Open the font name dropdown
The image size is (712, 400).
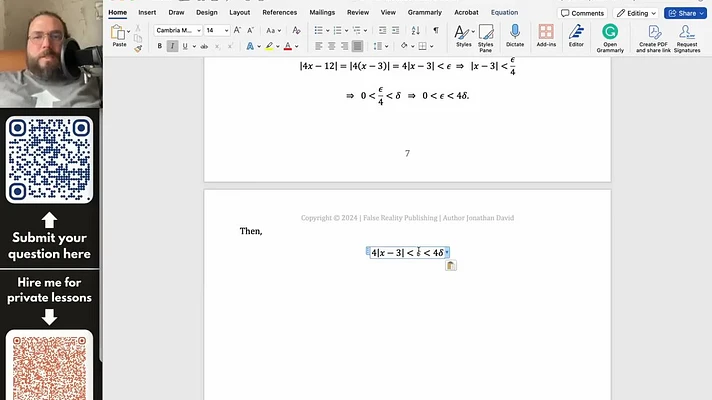pyautogui.click(x=198, y=30)
